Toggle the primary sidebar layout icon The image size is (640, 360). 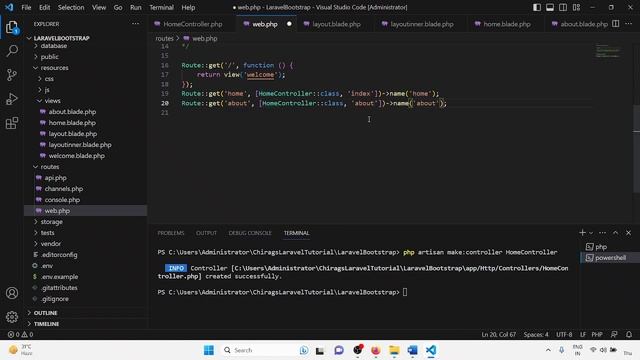point(537,7)
